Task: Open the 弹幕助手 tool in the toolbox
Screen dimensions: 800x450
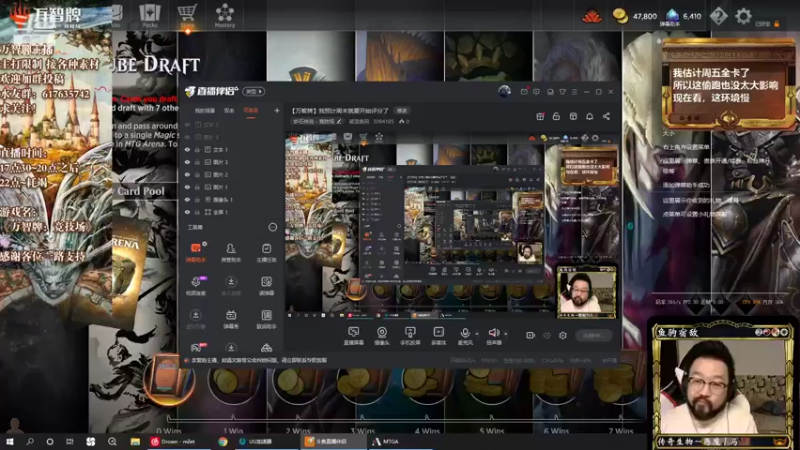Action: point(195,253)
